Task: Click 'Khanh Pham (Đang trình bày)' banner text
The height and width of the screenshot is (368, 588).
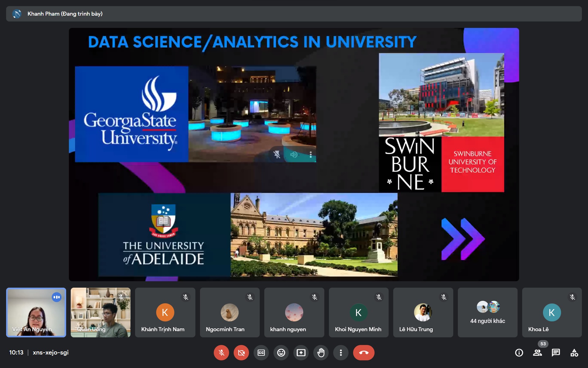Action: pos(65,14)
